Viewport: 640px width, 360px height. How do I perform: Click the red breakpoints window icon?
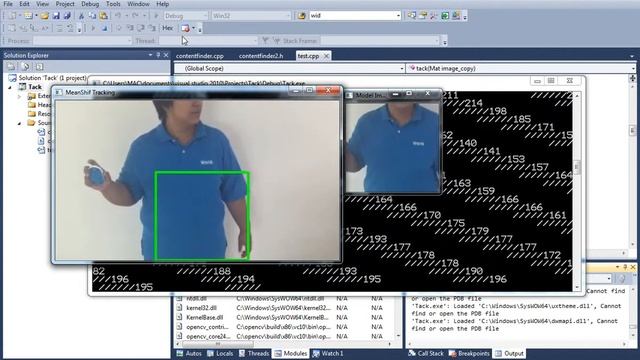coord(185,28)
